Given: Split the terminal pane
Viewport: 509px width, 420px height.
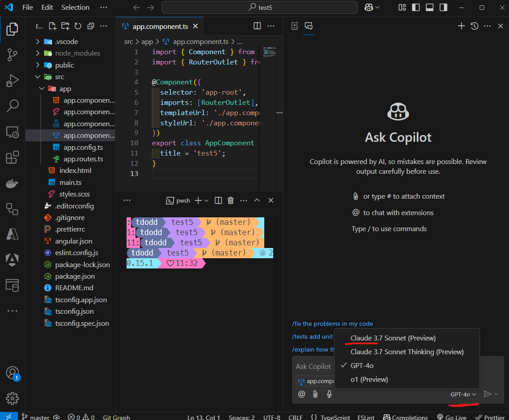Looking at the screenshot, I should click(219, 200).
